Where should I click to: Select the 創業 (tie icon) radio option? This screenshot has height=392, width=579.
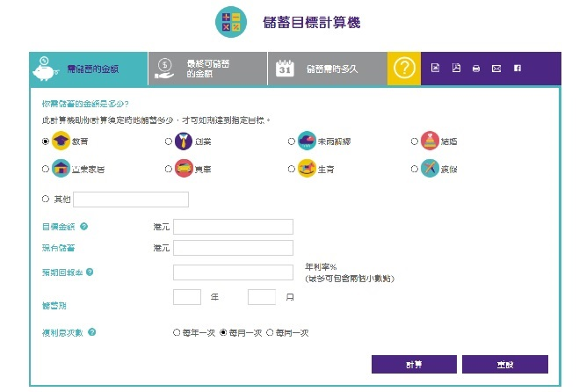click(x=169, y=141)
